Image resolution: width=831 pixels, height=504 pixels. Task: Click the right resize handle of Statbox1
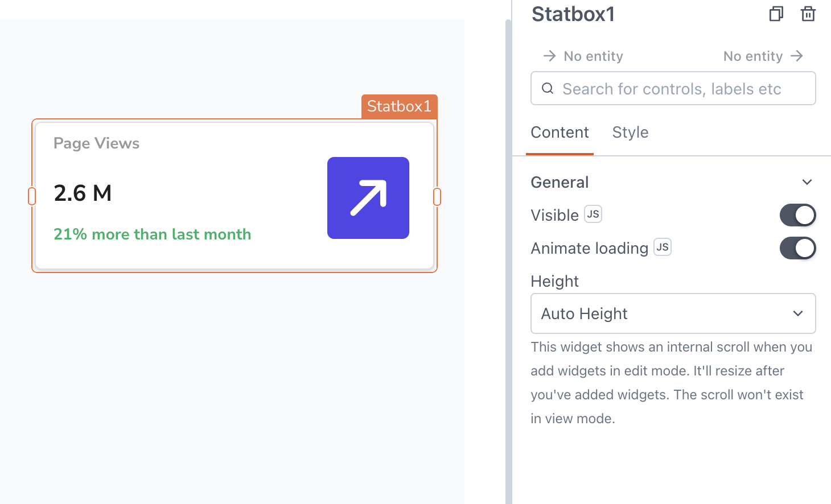436,196
